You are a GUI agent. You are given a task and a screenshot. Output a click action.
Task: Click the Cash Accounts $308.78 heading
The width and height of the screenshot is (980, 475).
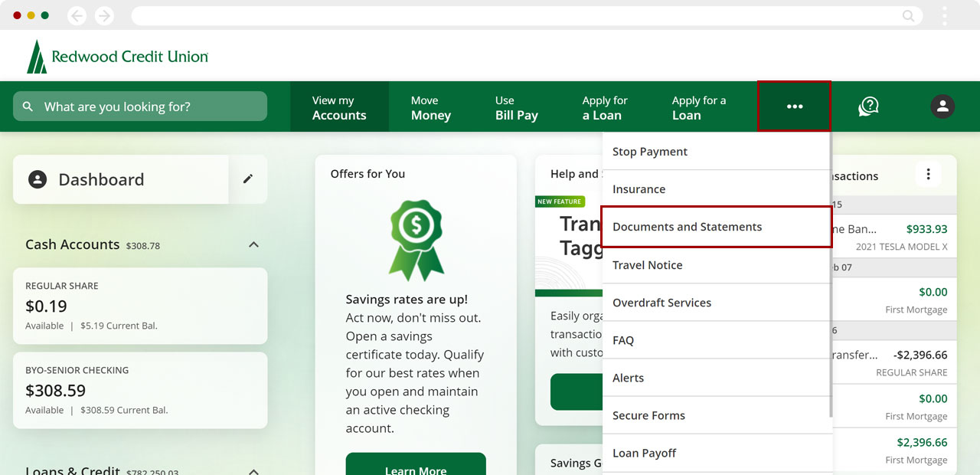click(93, 244)
